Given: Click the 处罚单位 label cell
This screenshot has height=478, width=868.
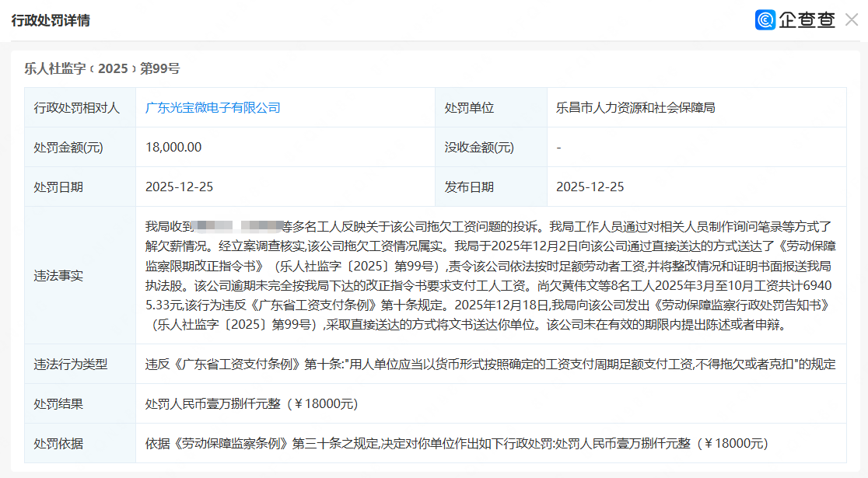Looking at the screenshot, I should [491, 108].
